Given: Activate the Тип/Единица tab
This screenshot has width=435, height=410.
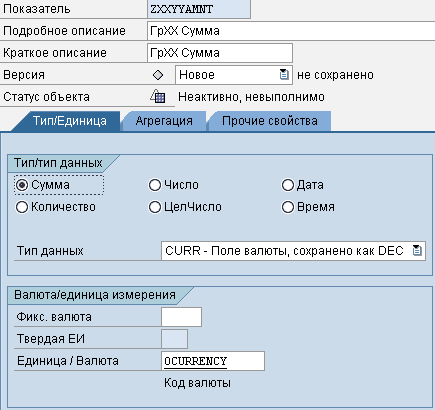Looking at the screenshot, I should point(69,121).
